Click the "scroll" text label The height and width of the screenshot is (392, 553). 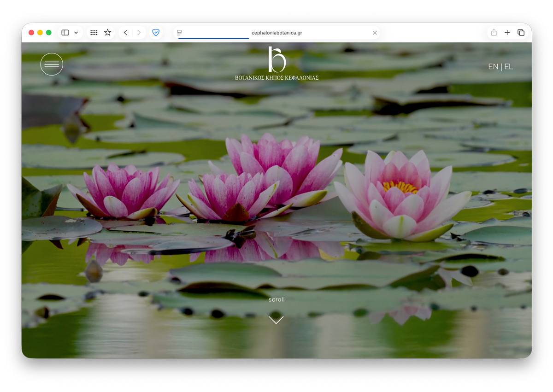(276, 299)
